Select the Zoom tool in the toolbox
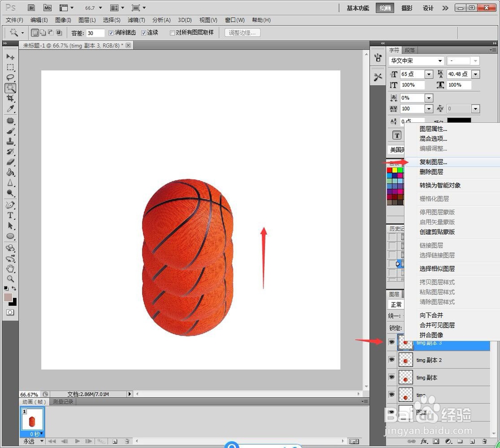Screen dimensions: 500x448 [x=11, y=278]
